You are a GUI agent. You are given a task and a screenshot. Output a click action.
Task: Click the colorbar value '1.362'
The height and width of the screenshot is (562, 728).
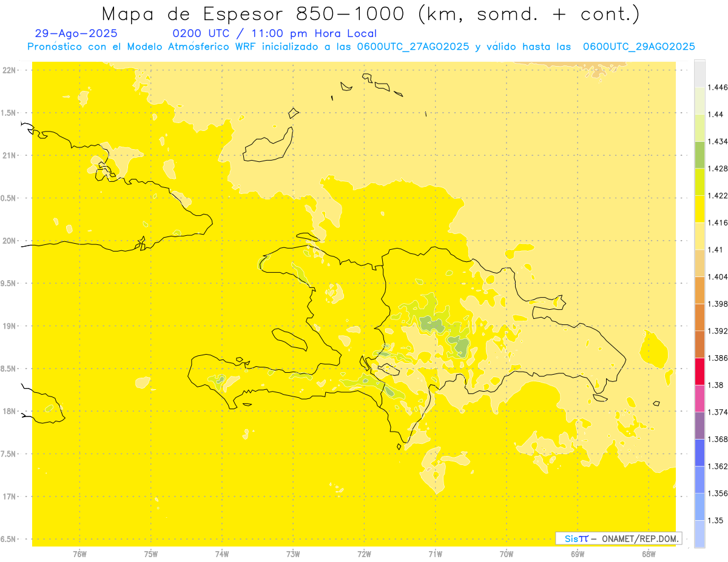(718, 466)
